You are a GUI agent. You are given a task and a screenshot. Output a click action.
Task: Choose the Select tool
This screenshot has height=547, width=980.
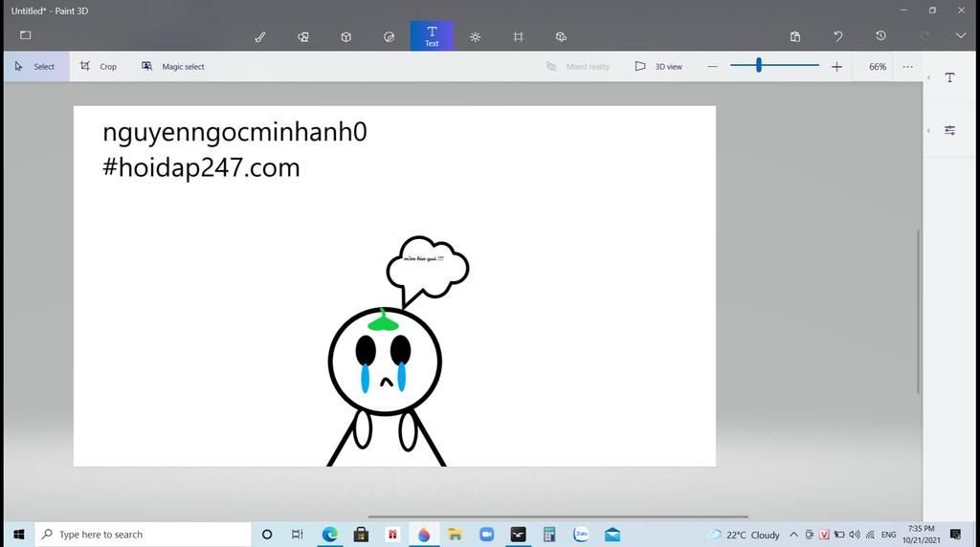click(35, 66)
